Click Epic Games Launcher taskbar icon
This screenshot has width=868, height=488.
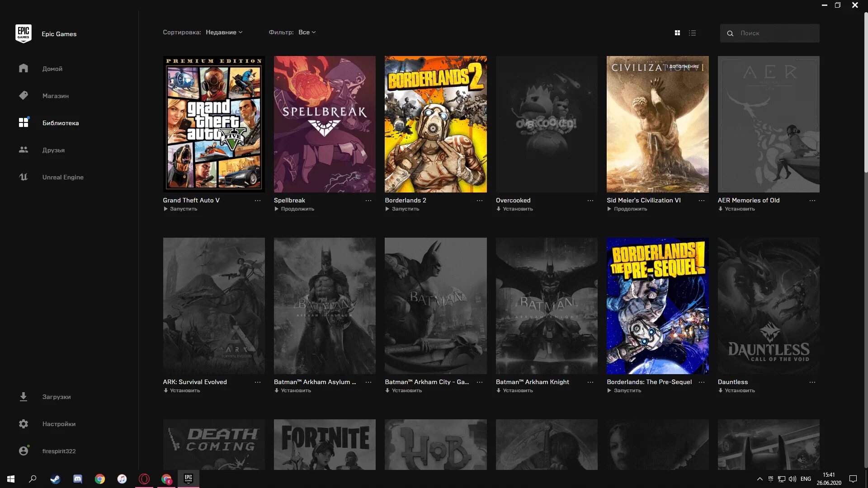(189, 479)
